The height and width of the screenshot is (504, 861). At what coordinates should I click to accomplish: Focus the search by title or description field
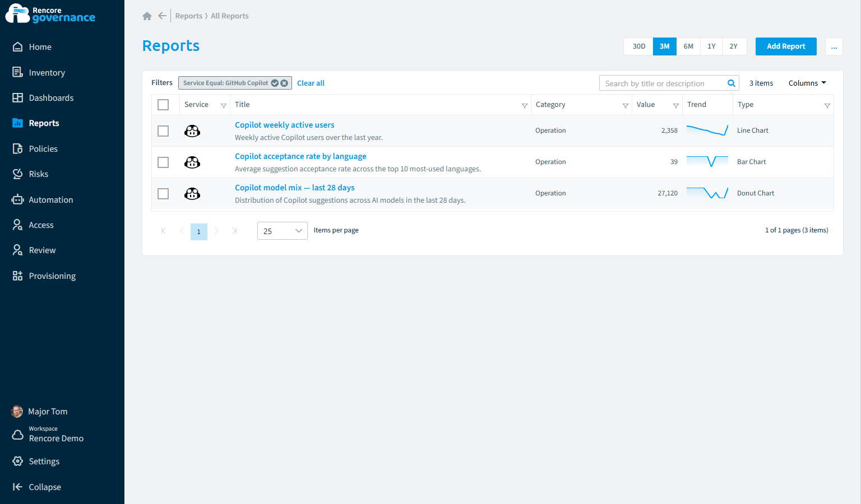[x=663, y=83]
